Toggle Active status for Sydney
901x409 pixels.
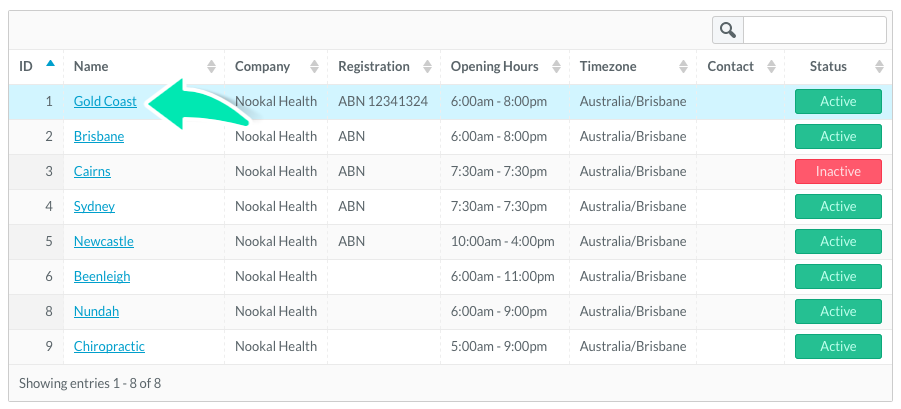838,207
